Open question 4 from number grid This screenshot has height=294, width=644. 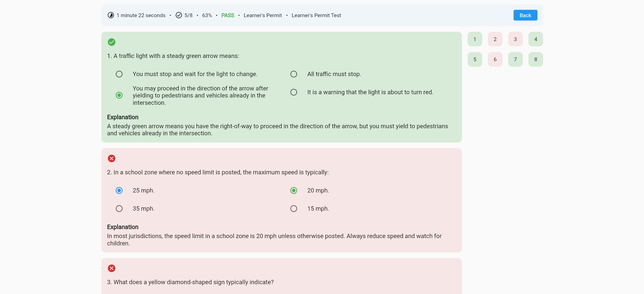[536, 39]
